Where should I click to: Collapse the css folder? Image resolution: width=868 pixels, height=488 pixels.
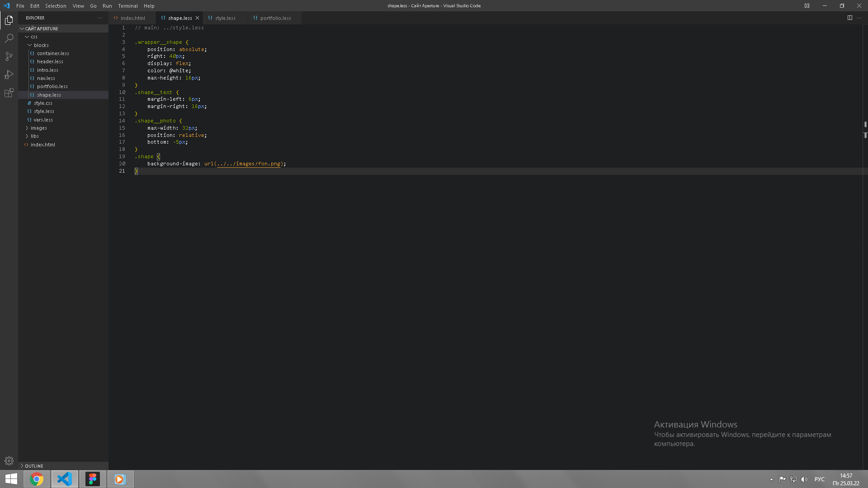(63, 37)
